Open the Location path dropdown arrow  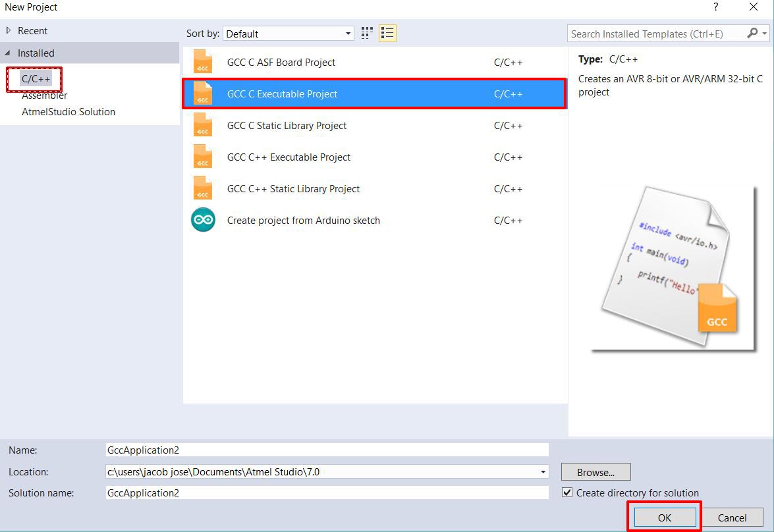543,472
